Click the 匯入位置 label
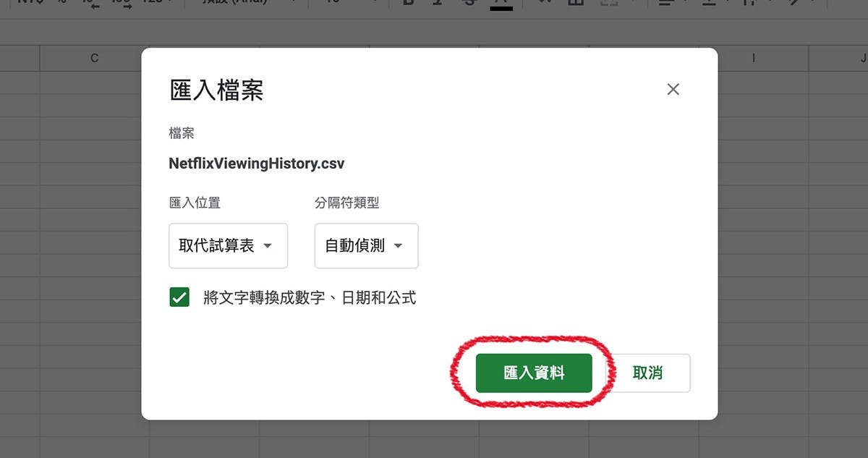Screen dimensions: 868x458 point(195,203)
